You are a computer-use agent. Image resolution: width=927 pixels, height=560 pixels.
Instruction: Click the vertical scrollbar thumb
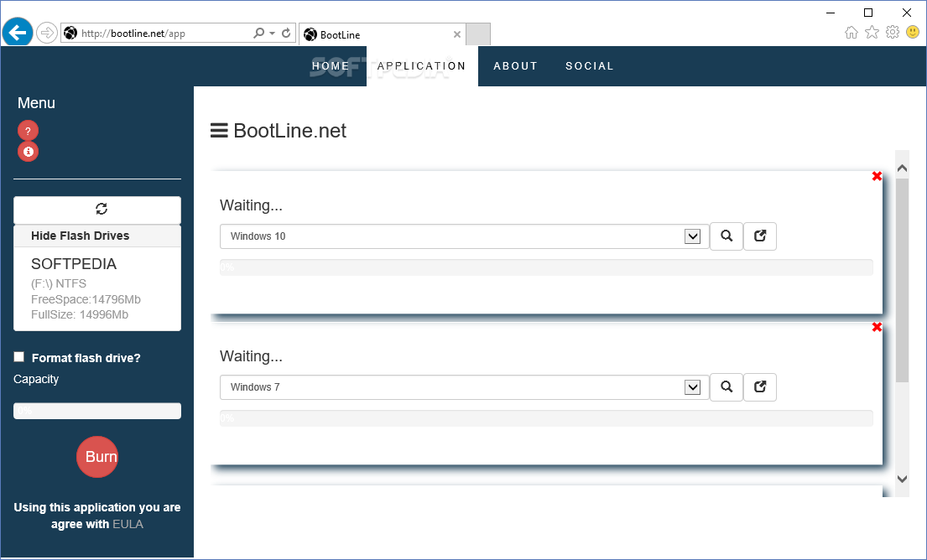pos(902,281)
